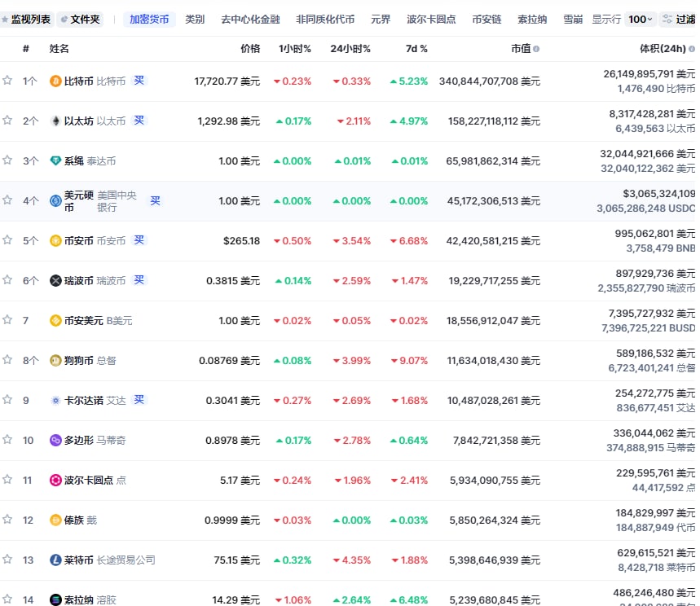Open the 显示行 100 rows dropdown

(641, 20)
